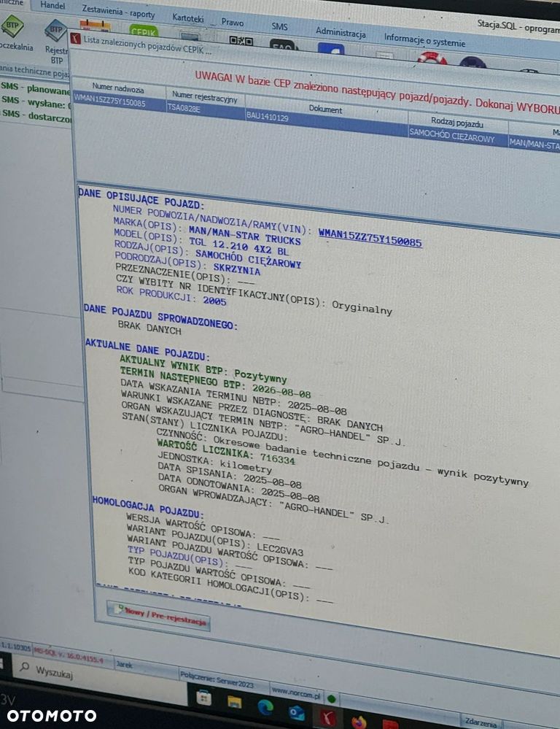
Task: Click the TERMIN NASTĘPNEGO BTP line
Action: pos(215,382)
